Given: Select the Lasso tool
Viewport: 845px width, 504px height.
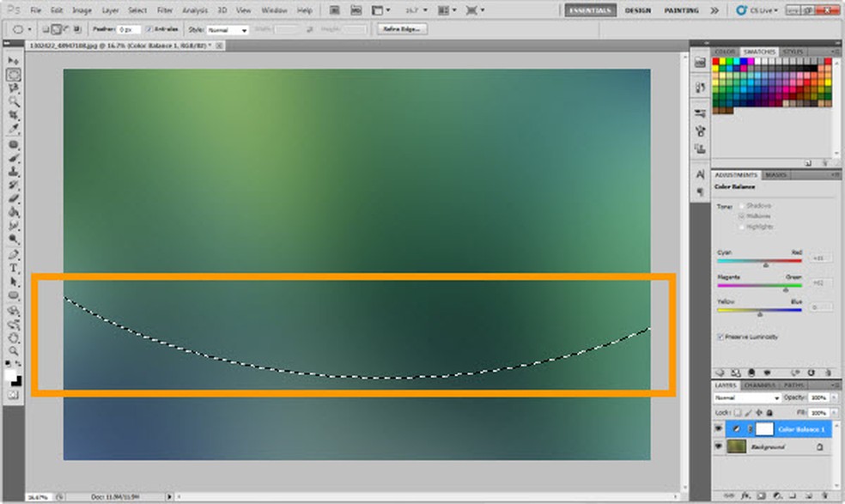Looking at the screenshot, I should point(14,88).
